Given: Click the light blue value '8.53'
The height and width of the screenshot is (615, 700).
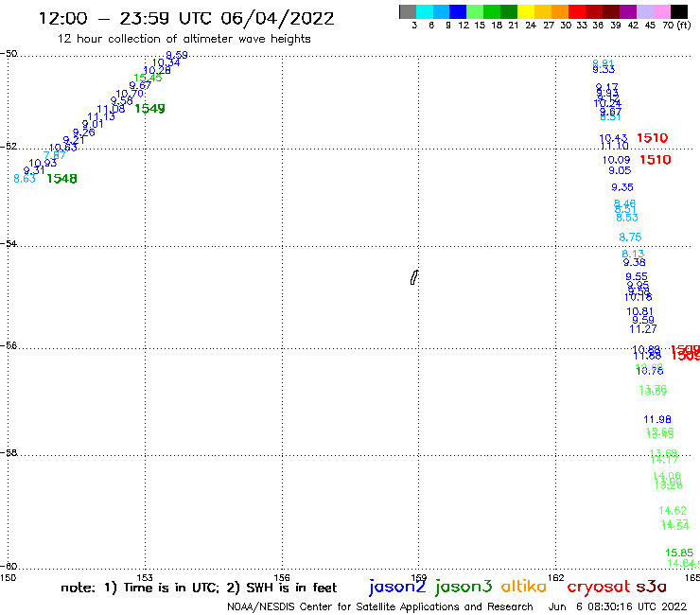Looking at the screenshot, I should [627, 218].
